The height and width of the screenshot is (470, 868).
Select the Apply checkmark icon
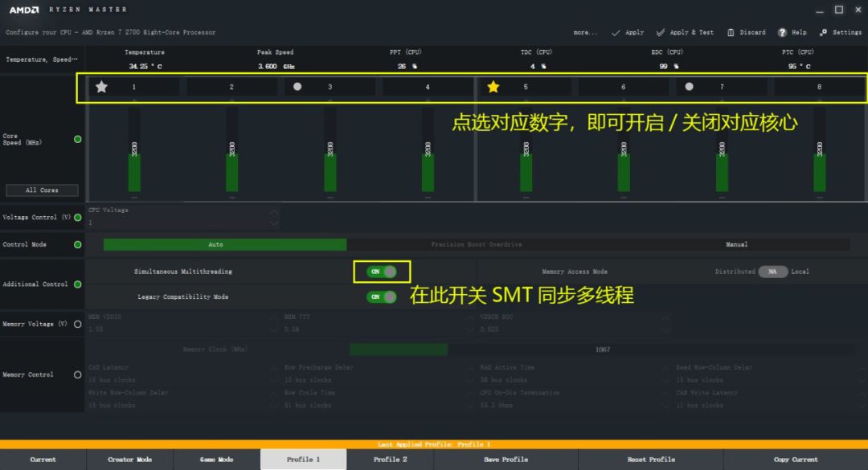point(616,32)
